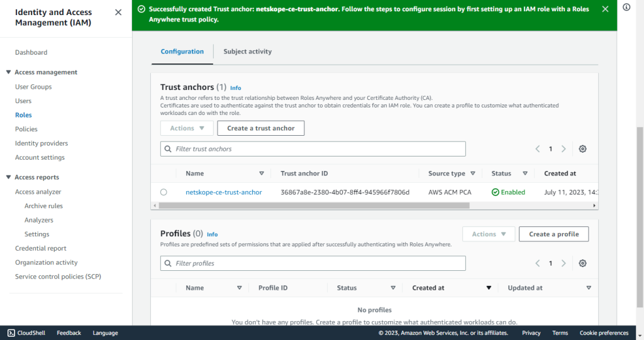Open Analyzers in the sidebar
Screen dimensions: 644x340
tap(38, 220)
